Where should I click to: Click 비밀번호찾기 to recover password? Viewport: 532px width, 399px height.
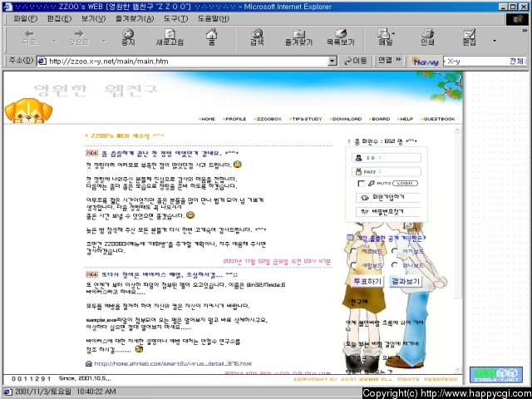388,212
